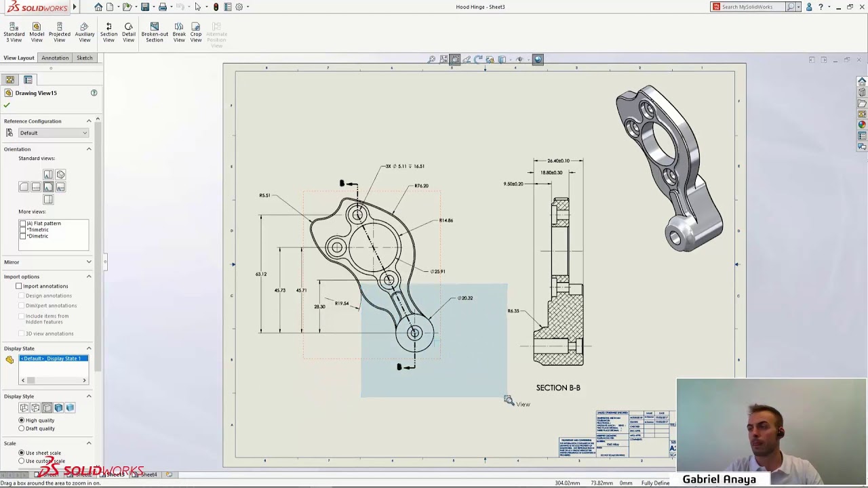The image size is (868, 488).
Task: Select wireframe display style
Action: 24,407
